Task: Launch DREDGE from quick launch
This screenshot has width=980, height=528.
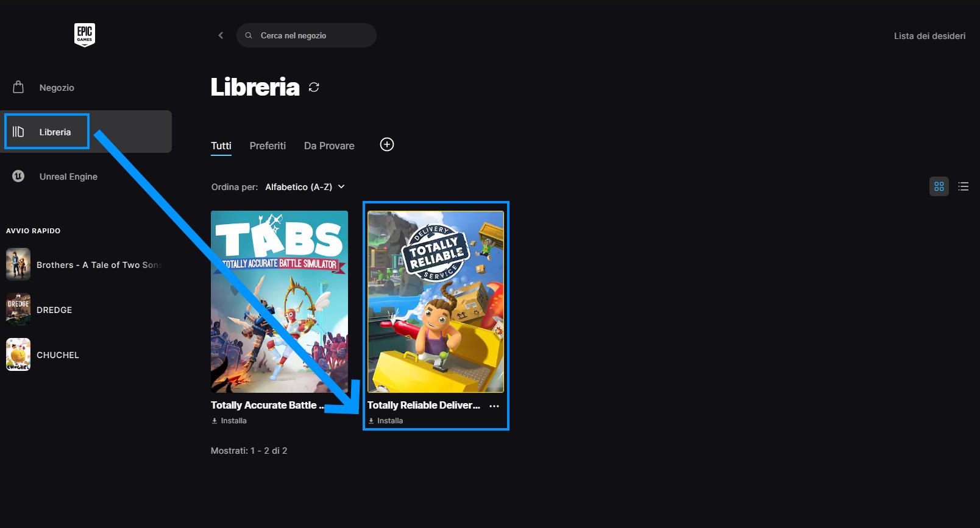Action: 86,309
